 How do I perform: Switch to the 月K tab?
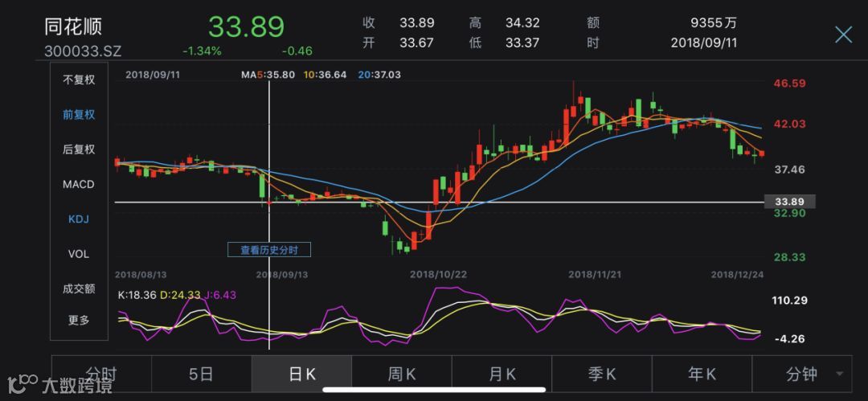[502, 374]
